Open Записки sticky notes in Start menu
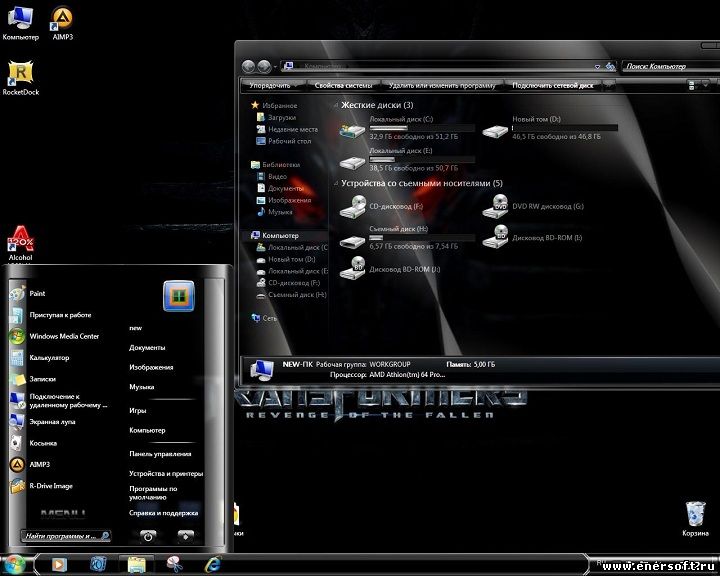 [x=60, y=379]
